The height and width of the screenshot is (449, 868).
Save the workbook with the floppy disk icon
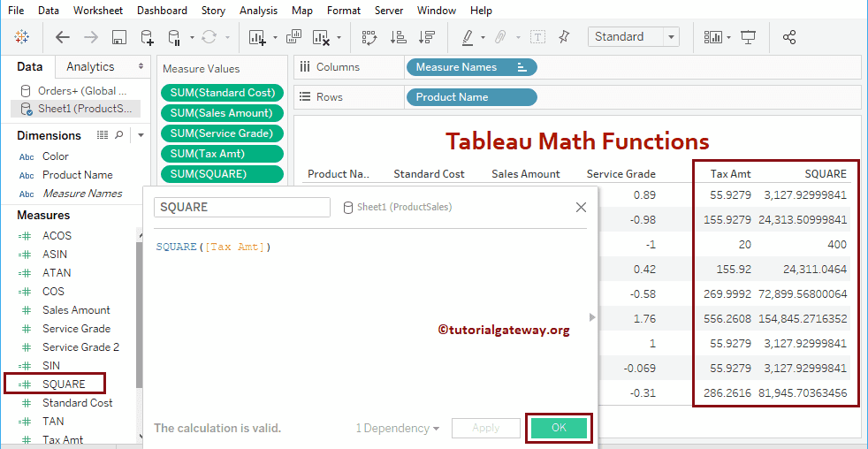click(x=119, y=37)
